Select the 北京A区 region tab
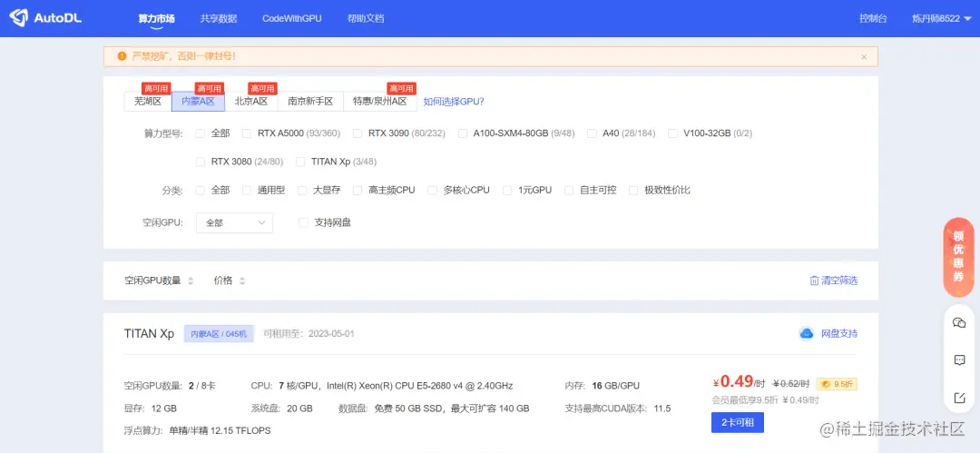Viewport: 980px width, 453px height. click(x=251, y=101)
